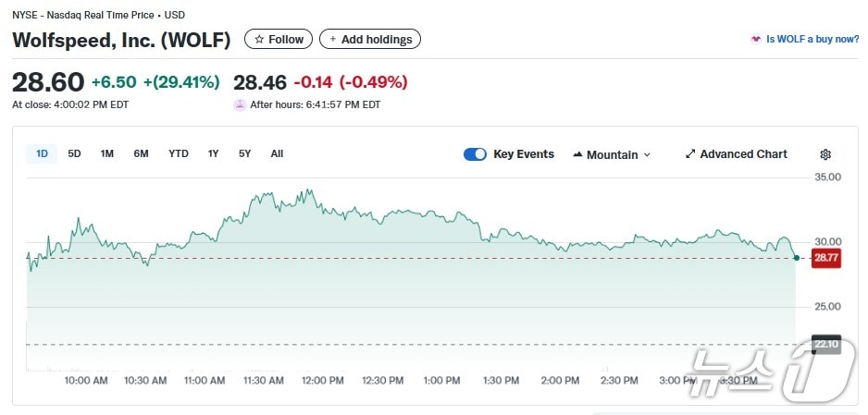The width and height of the screenshot is (868, 415).
Task: Select the All time range
Action: pyautogui.click(x=277, y=153)
